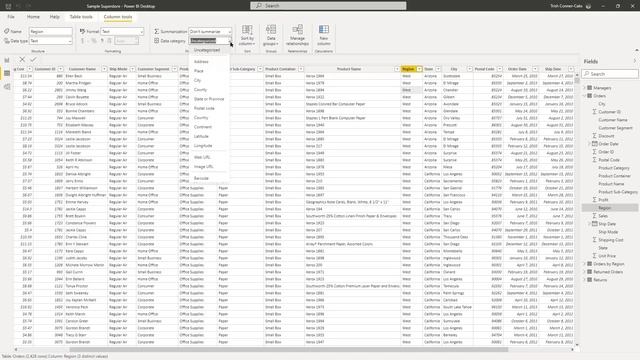Apply currency format symbol

pyautogui.click(x=83, y=41)
